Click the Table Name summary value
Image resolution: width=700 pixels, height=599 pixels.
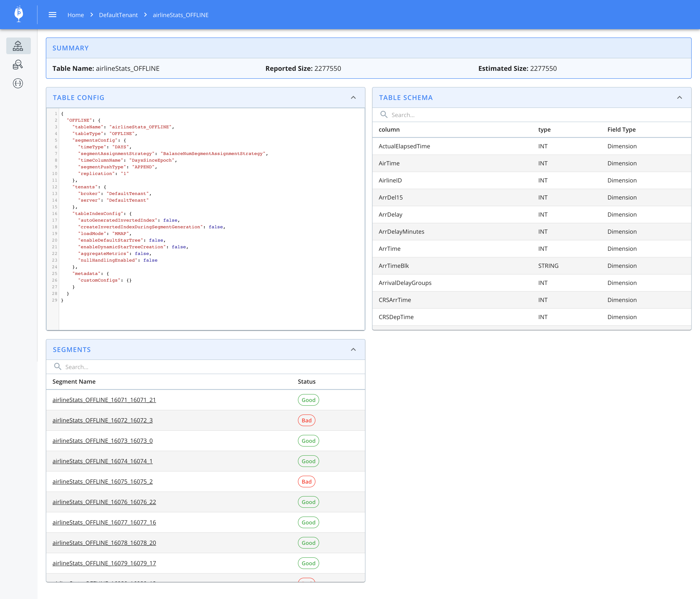(x=128, y=69)
